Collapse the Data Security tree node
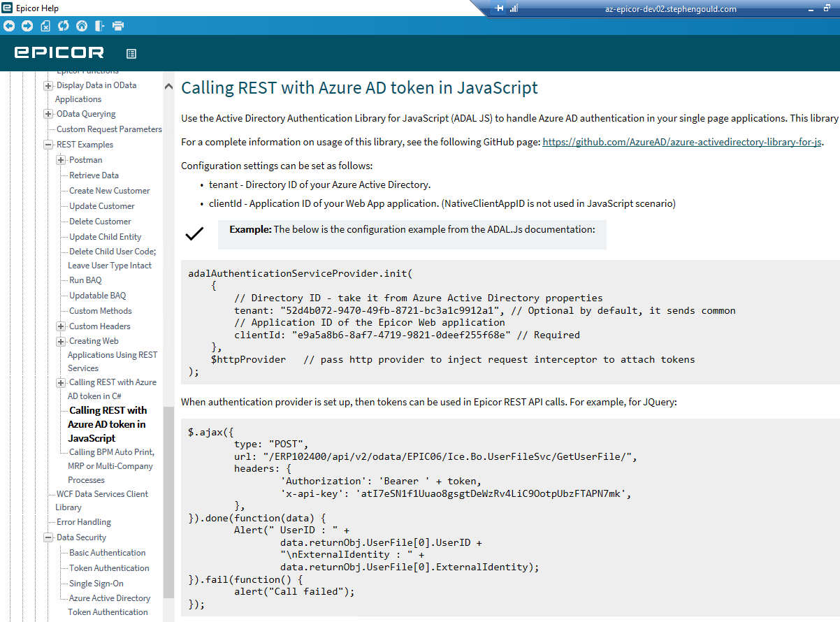 click(x=48, y=537)
